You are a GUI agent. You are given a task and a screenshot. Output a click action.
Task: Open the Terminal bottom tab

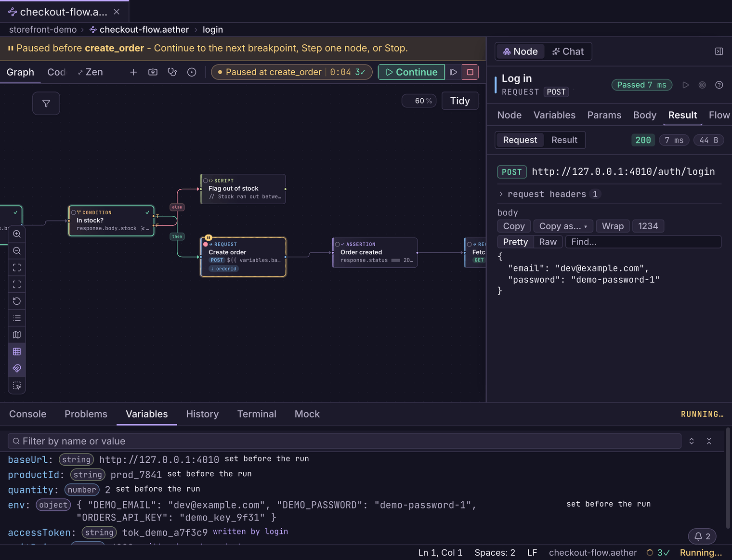257,414
